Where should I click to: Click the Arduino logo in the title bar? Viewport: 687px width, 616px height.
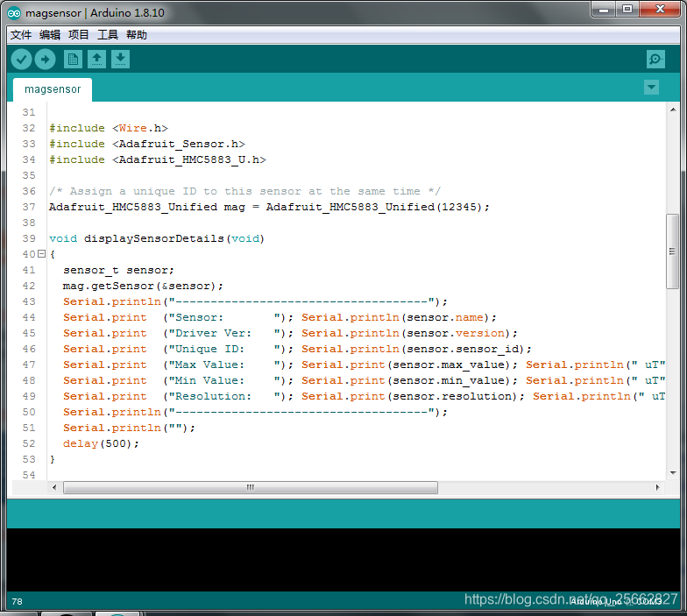(x=14, y=13)
